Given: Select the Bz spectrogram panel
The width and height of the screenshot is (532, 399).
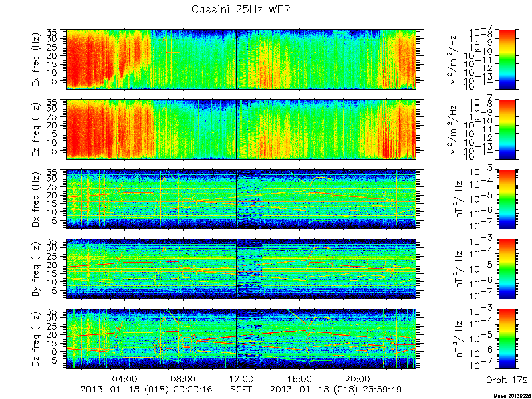Looking at the screenshot, I should 241,339.
